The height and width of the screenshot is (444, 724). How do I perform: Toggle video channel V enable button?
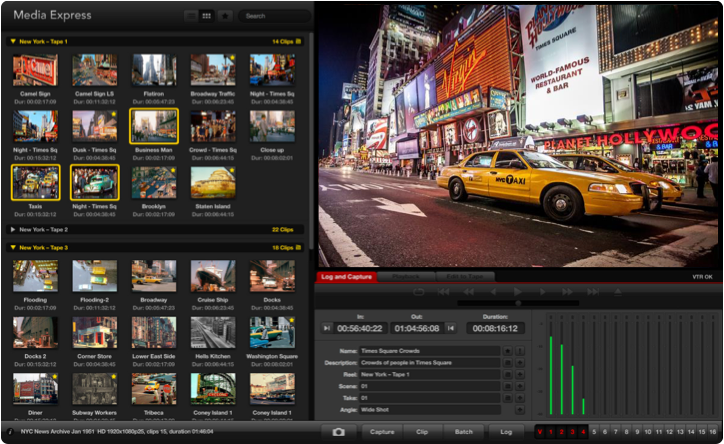(540, 432)
